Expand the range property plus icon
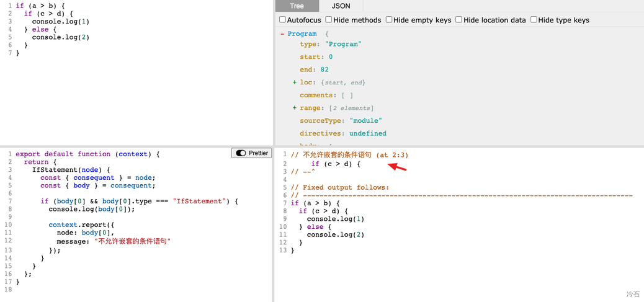 (x=295, y=108)
